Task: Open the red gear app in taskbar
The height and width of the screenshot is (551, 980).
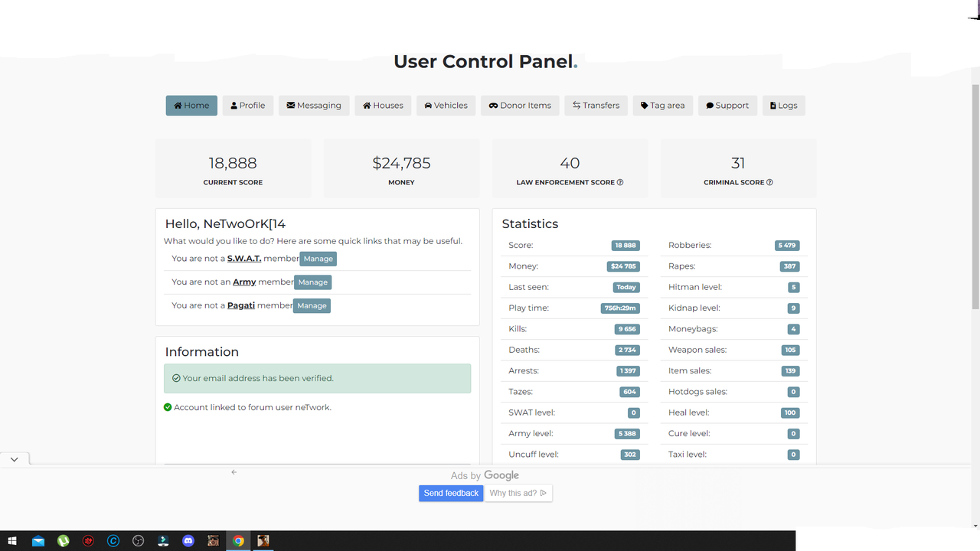Action: 88,541
